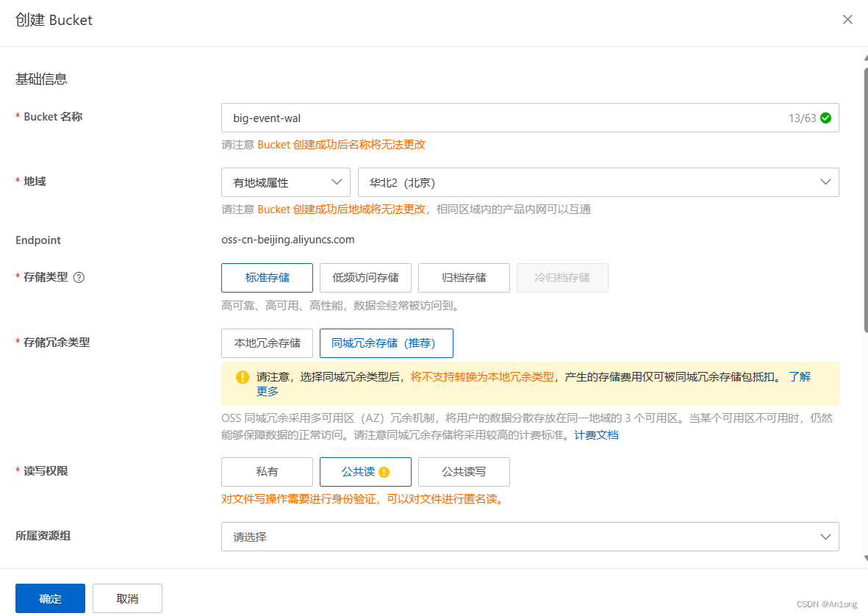The width and height of the screenshot is (868, 616).
Task: Click the dialog's vertical scrollbar thumb
Action: pos(866,199)
